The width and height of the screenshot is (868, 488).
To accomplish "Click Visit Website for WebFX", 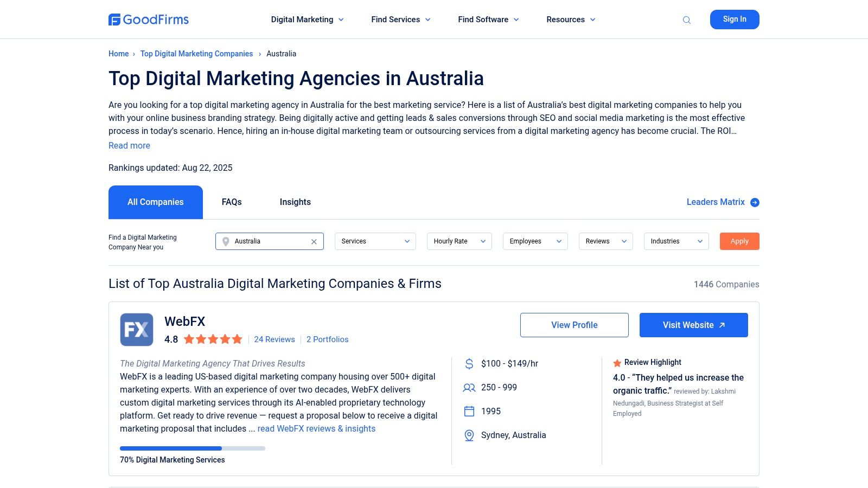I will coord(694,325).
